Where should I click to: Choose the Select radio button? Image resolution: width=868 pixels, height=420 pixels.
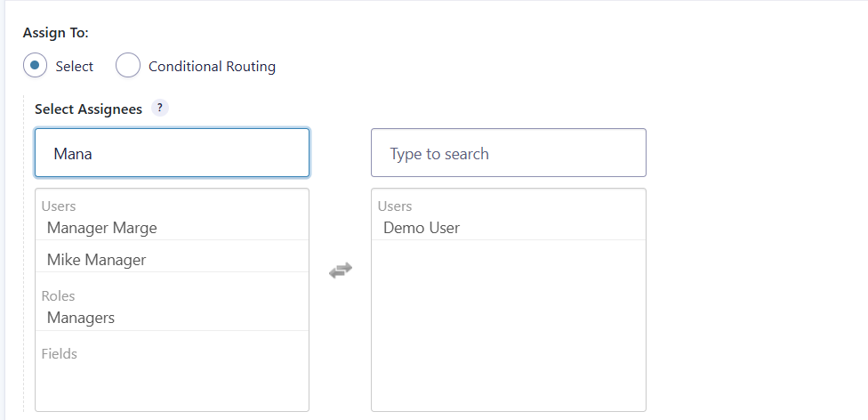pos(36,66)
